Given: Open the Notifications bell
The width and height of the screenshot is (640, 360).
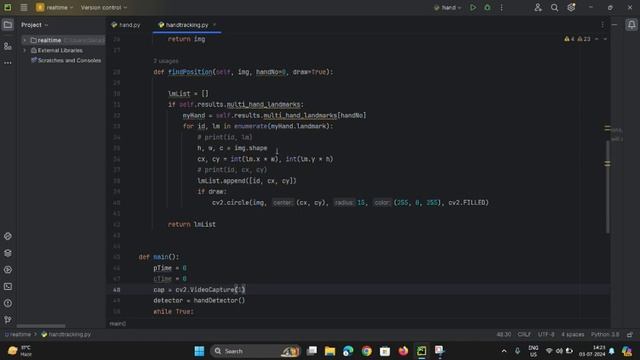Looking at the screenshot, I should [x=631, y=25].
